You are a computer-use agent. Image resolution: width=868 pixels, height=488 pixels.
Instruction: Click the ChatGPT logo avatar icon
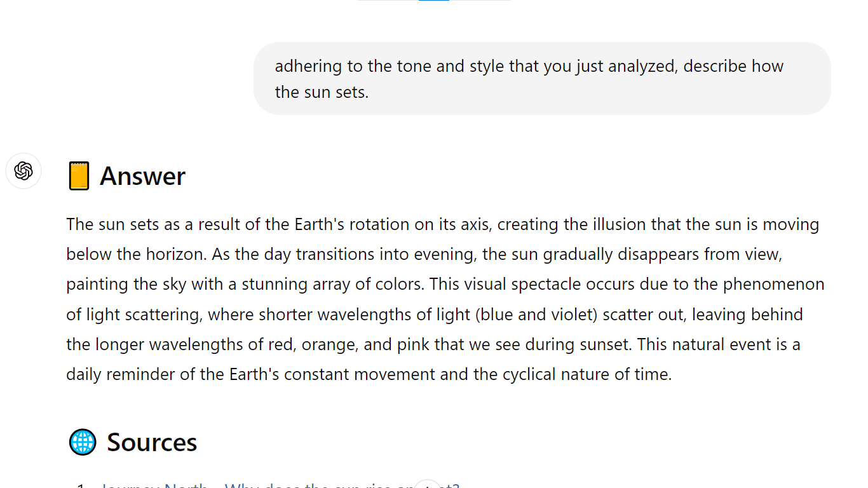(x=24, y=171)
